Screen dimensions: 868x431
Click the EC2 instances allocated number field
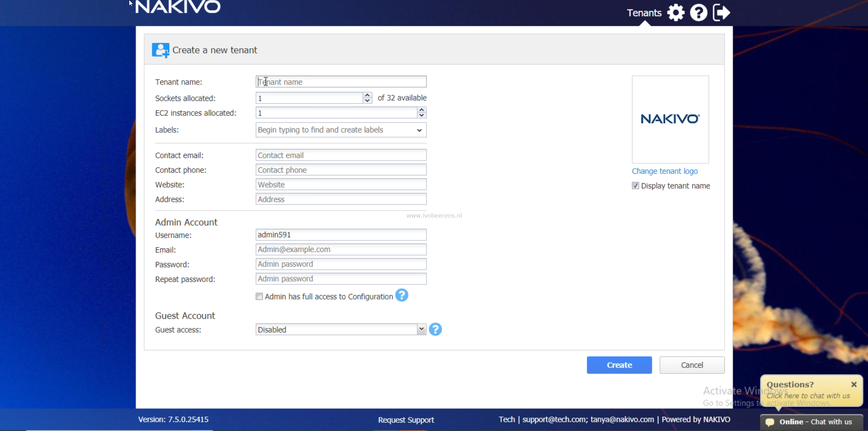(x=336, y=113)
